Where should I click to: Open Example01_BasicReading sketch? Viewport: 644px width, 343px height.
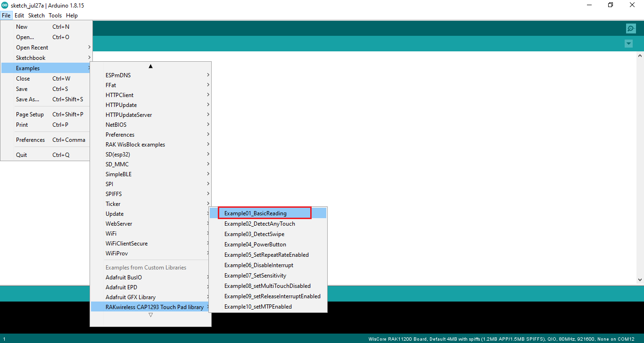point(268,213)
